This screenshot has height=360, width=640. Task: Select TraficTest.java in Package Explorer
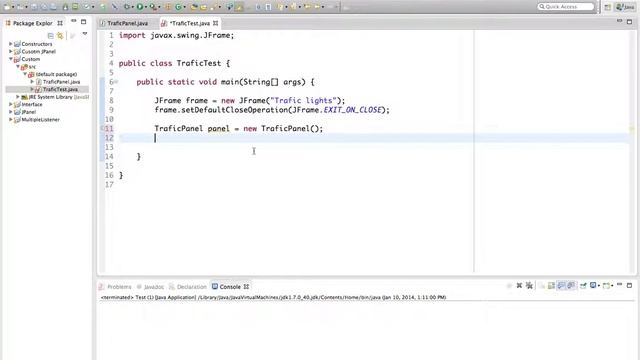pos(60,89)
